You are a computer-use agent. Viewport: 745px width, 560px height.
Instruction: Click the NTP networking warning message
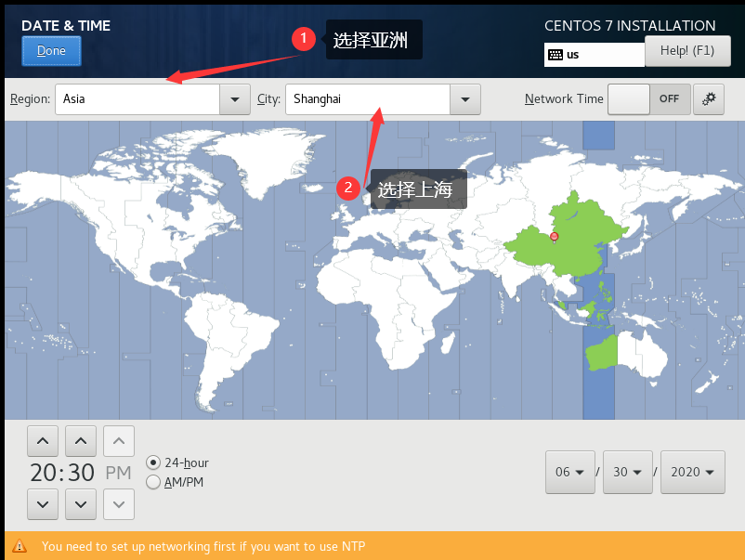(x=203, y=546)
